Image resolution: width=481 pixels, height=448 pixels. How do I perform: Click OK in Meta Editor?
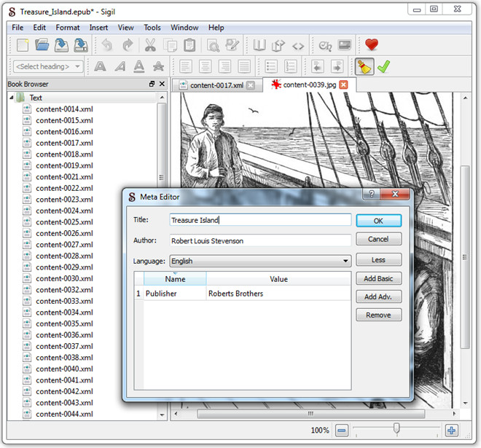378,221
